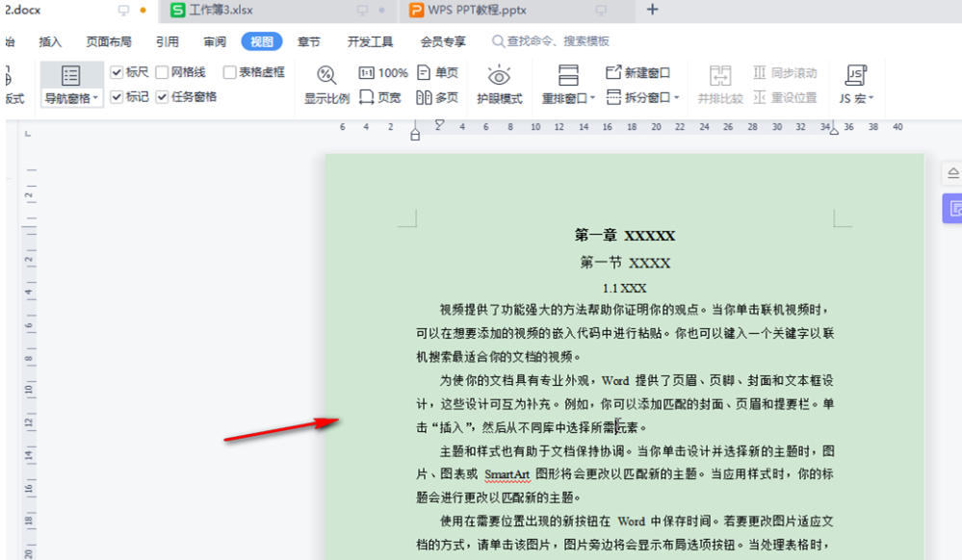
Task: Open the 开发工具 ribbon tab
Action: (x=368, y=41)
